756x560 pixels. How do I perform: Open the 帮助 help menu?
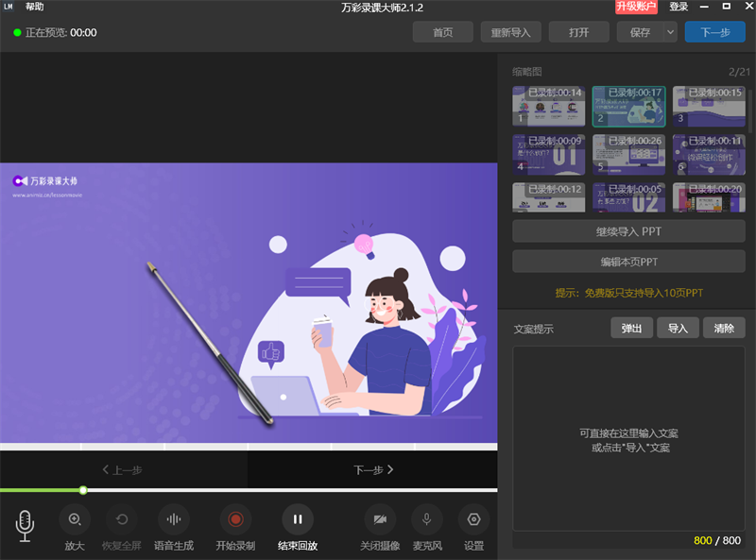coord(35,7)
